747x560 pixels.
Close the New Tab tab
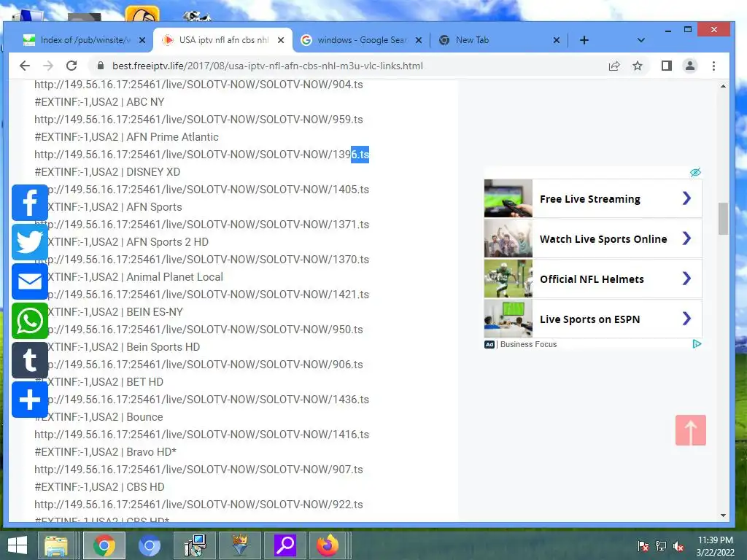point(557,40)
